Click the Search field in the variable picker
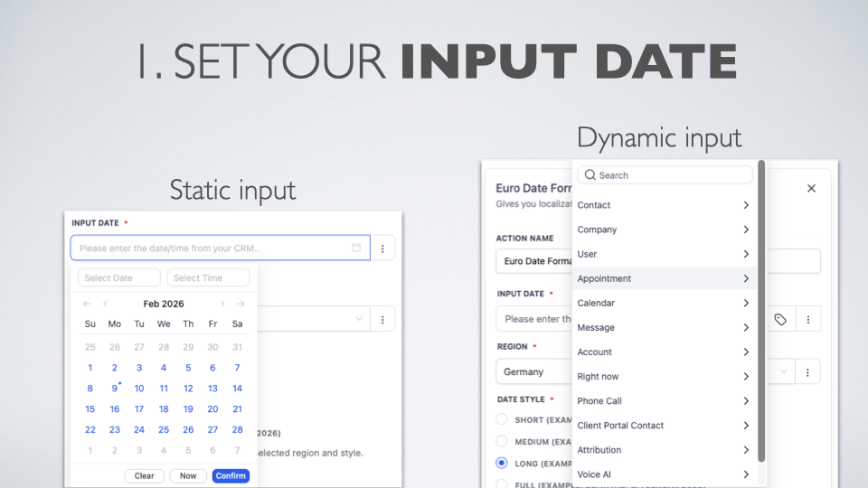Screen dimensions: 868x488 click(x=665, y=174)
